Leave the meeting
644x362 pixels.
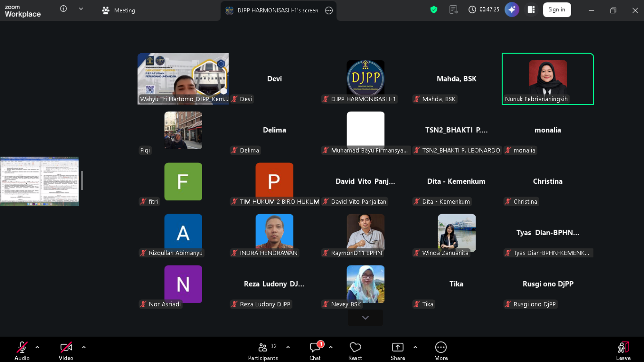[x=624, y=351]
